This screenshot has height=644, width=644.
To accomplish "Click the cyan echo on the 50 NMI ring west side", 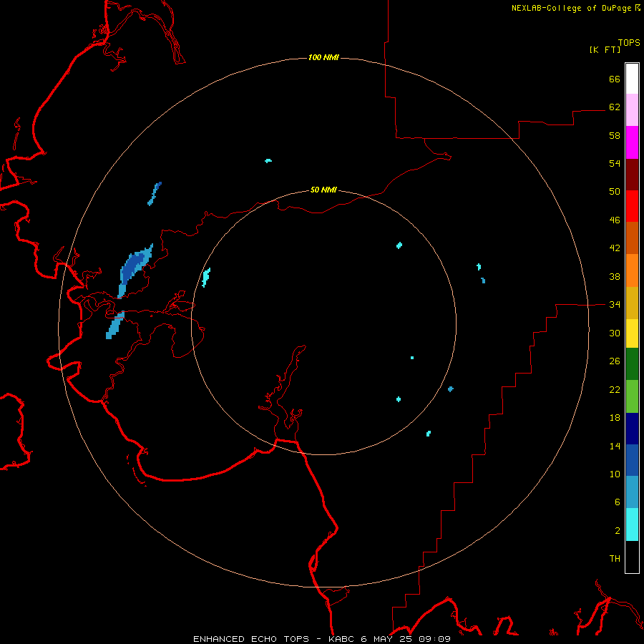I will pos(206,277).
